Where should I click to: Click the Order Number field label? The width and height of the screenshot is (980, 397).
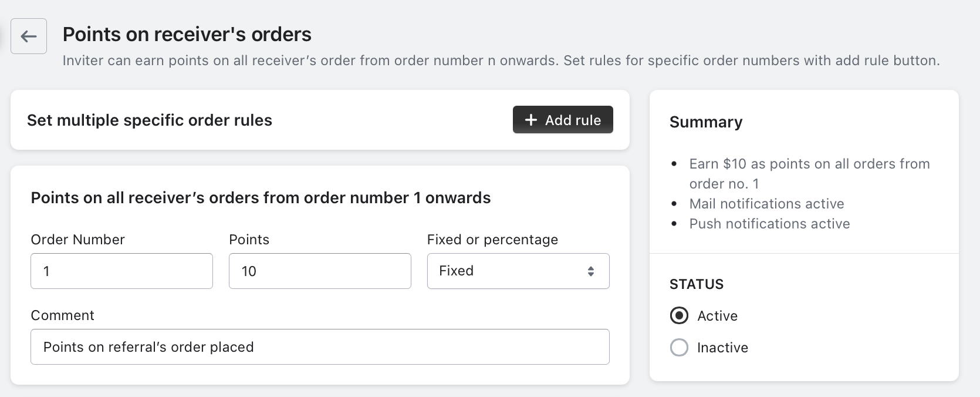click(x=77, y=240)
